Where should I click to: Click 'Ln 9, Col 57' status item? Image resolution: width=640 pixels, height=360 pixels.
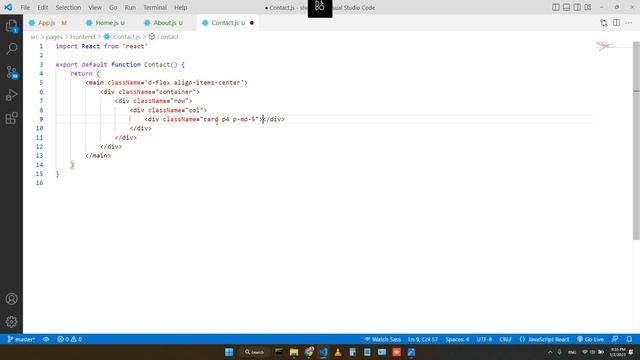pyautogui.click(x=423, y=339)
